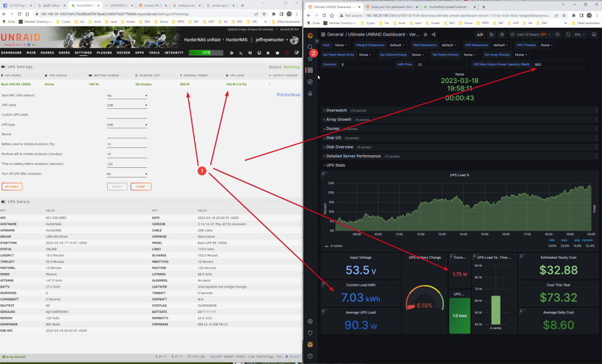602x364 pixels.
Task: Cycle Grafana view mode monitor icon
Action: click(594, 34)
